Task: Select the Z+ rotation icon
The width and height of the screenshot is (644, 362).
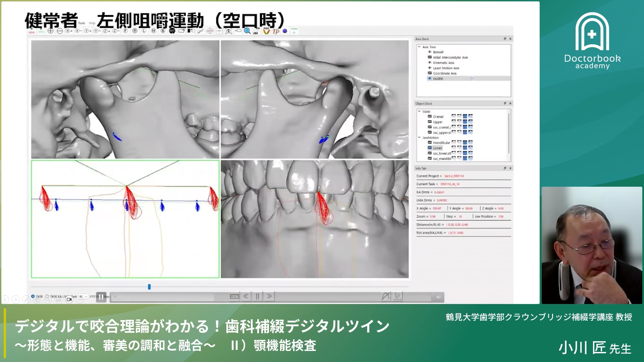Action: [105, 31]
